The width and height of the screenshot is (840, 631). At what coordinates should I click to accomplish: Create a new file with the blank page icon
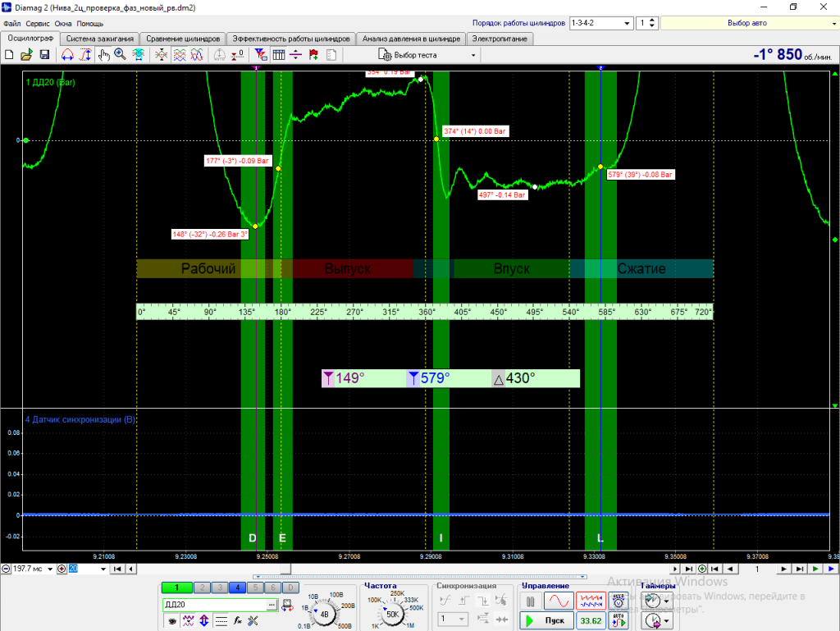coord(9,55)
